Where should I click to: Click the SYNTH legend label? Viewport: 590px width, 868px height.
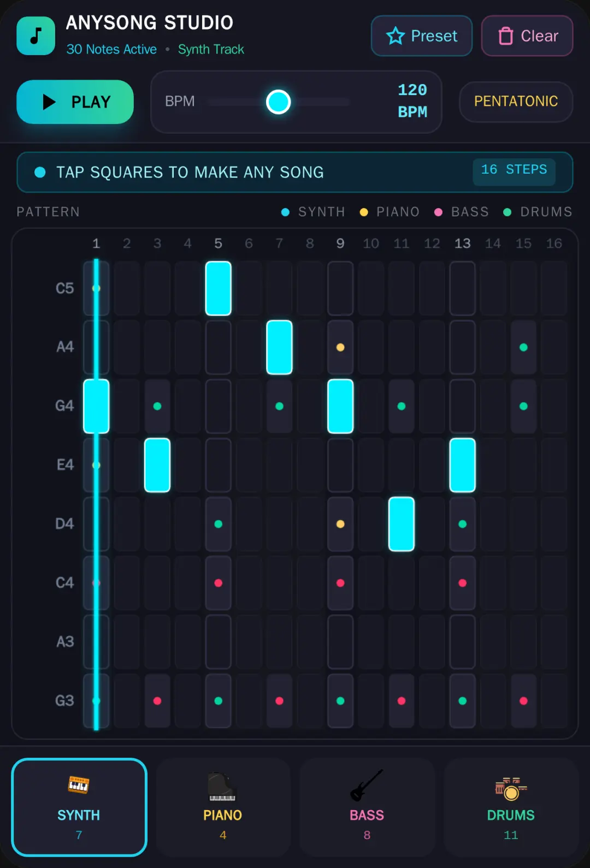(x=322, y=212)
